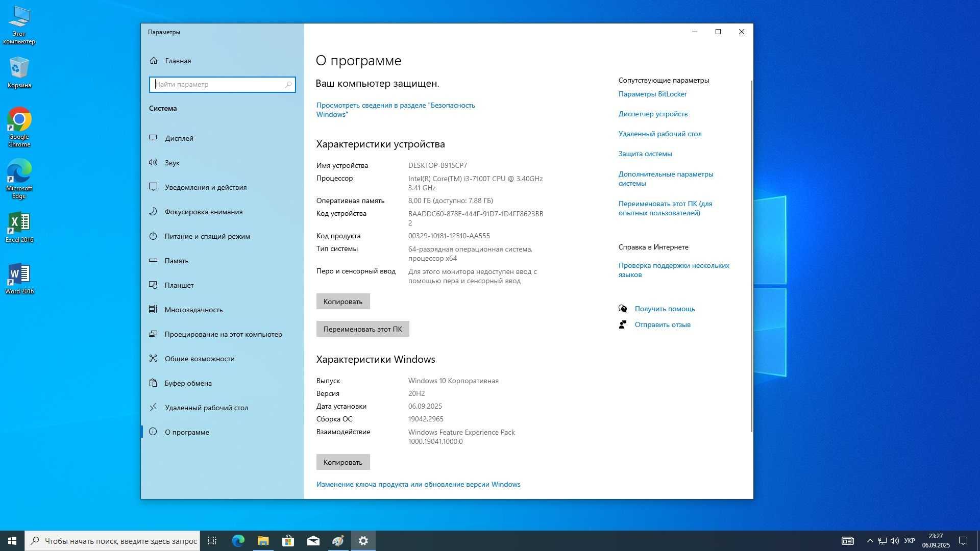Click the Дисплей monitor icon
The width and height of the screenshot is (980, 551).
coord(153,138)
